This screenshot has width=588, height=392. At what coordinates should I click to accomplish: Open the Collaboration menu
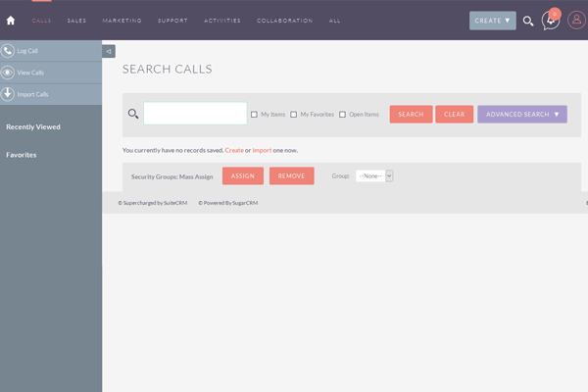click(x=284, y=21)
